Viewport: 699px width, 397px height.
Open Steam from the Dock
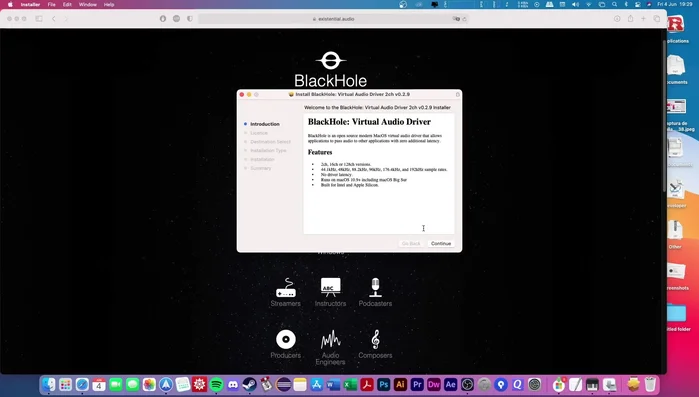[x=250, y=384]
